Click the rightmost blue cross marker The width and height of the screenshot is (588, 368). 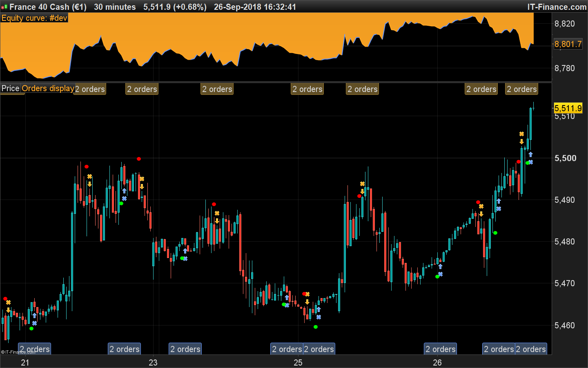point(530,162)
